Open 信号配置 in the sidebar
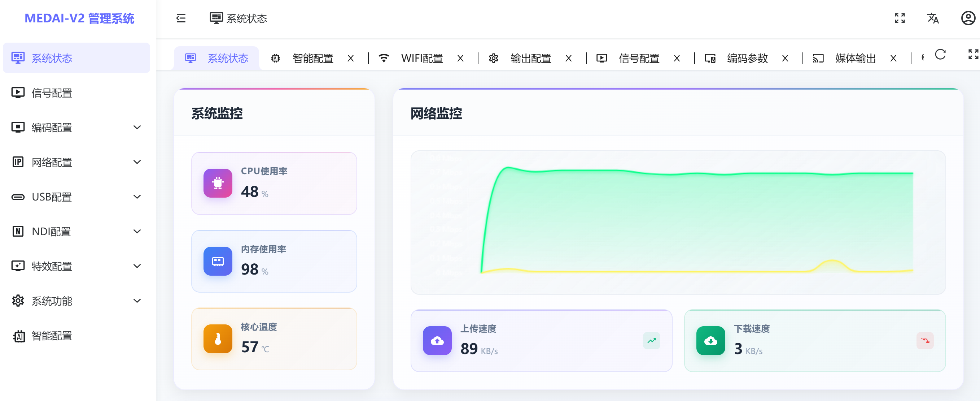This screenshot has height=401, width=980. 76,92
